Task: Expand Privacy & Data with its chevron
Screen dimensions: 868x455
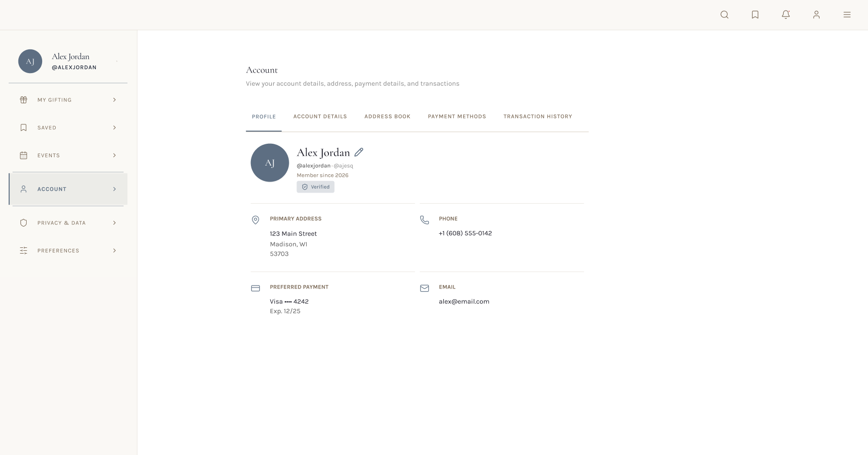Action: tap(114, 223)
